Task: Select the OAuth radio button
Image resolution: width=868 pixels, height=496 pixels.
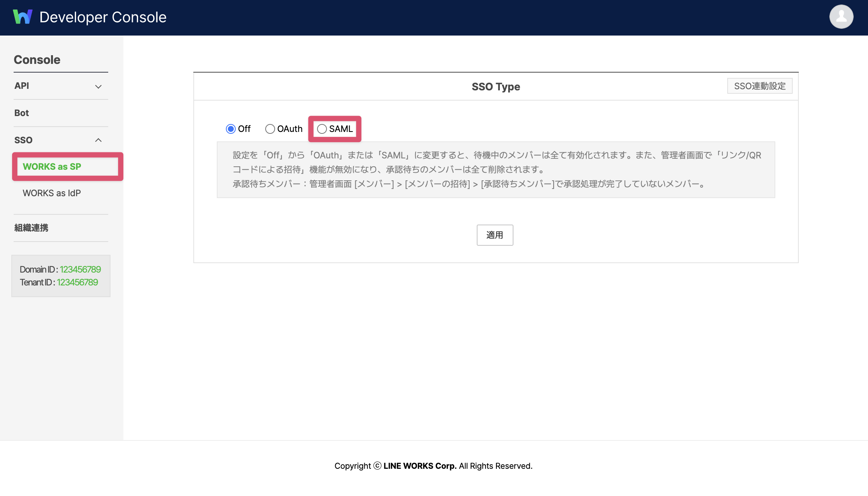Action: pyautogui.click(x=270, y=129)
